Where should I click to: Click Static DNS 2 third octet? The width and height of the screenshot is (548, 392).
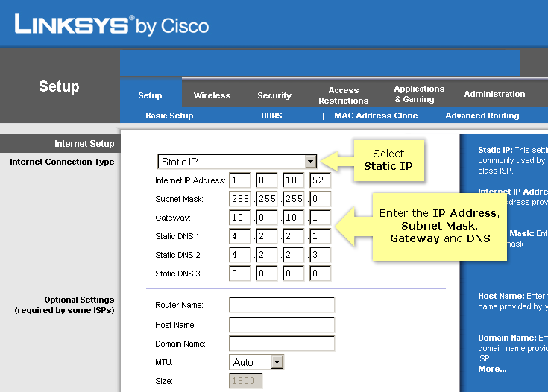point(293,255)
